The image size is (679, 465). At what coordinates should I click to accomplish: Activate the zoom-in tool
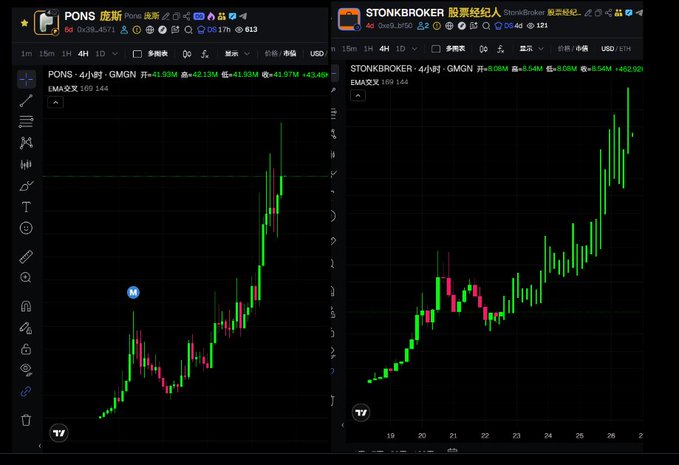click(x=26, y=278)
